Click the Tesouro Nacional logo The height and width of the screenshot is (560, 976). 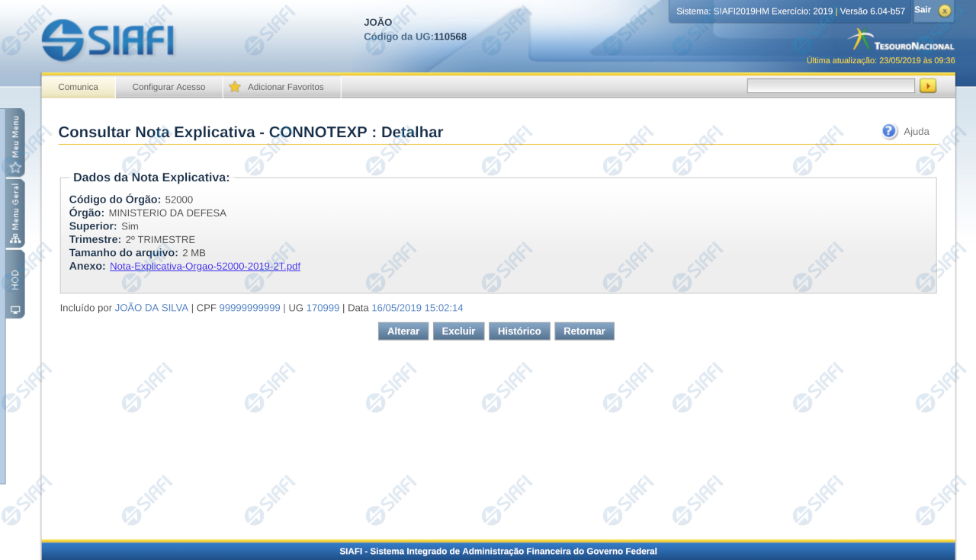[x=901, y=41]
